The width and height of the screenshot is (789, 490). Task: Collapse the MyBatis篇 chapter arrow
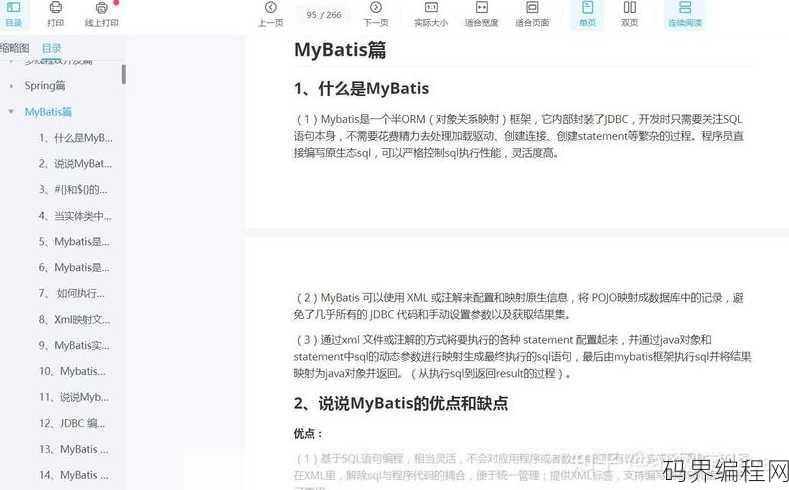(11, 112)
